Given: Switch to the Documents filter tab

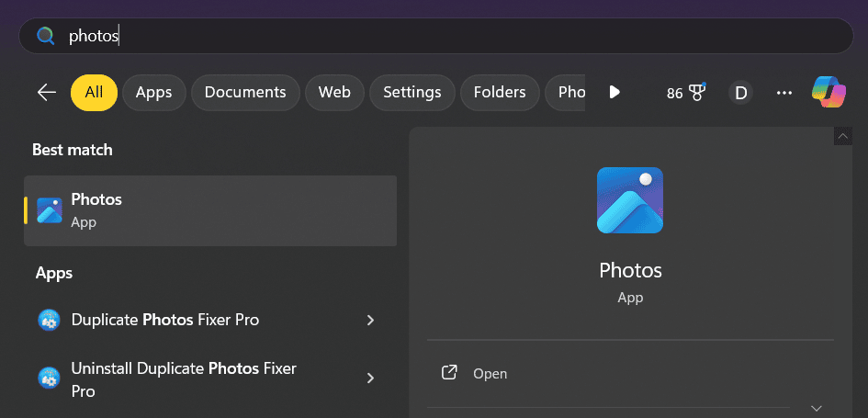Looking at the screenshot, I should pyautogui.click(x=245, y=93).
